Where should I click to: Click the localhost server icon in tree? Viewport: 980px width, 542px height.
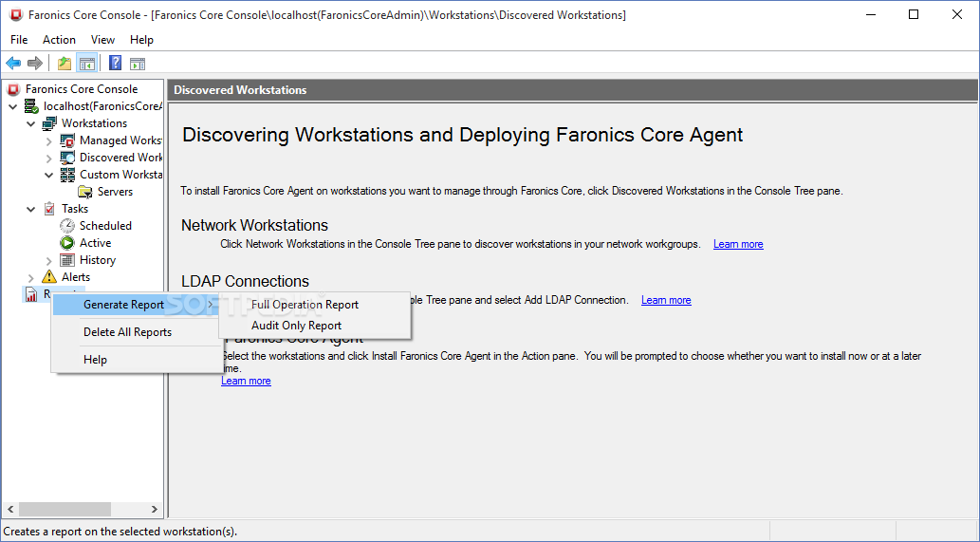pos(31,106)
